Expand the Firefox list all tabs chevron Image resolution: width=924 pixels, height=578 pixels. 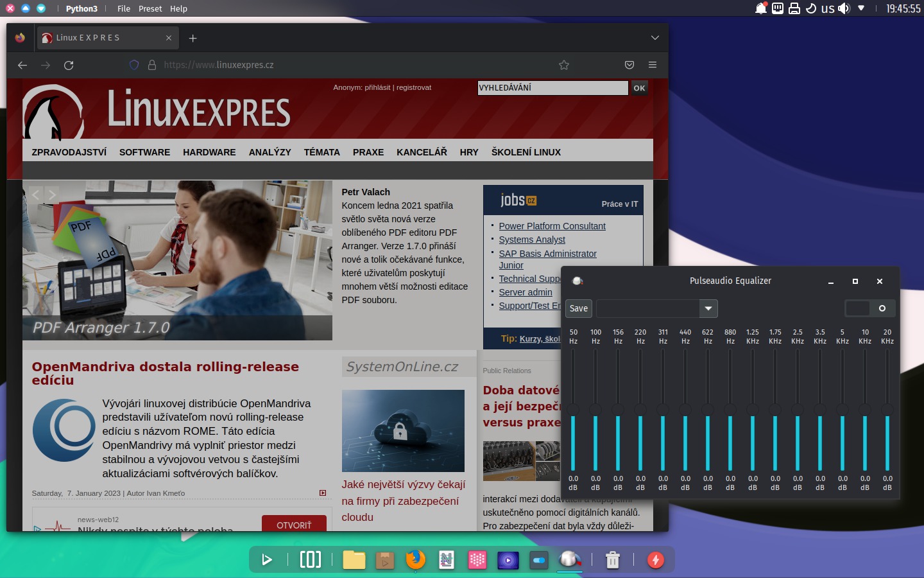tap(655, 38)
